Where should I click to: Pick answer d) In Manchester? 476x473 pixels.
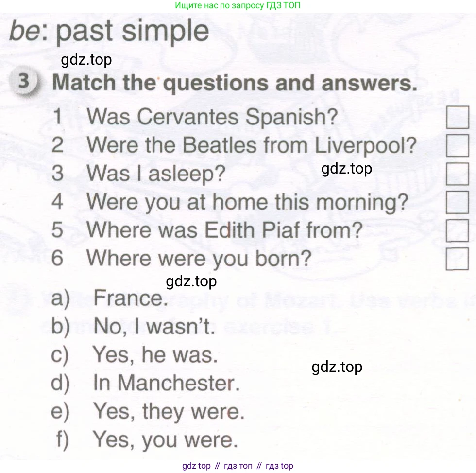[x=145, y=383]
